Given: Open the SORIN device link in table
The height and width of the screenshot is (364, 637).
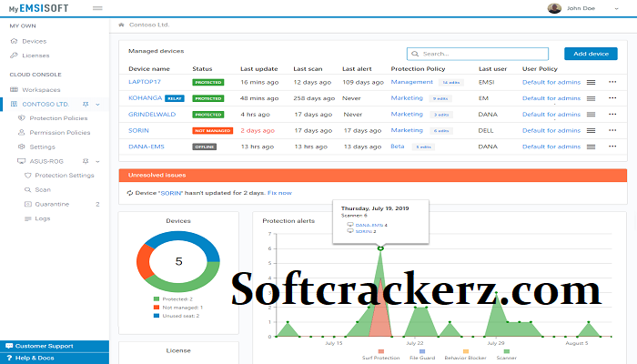Looking at the screenshot, I should click(x=138, y=130).
